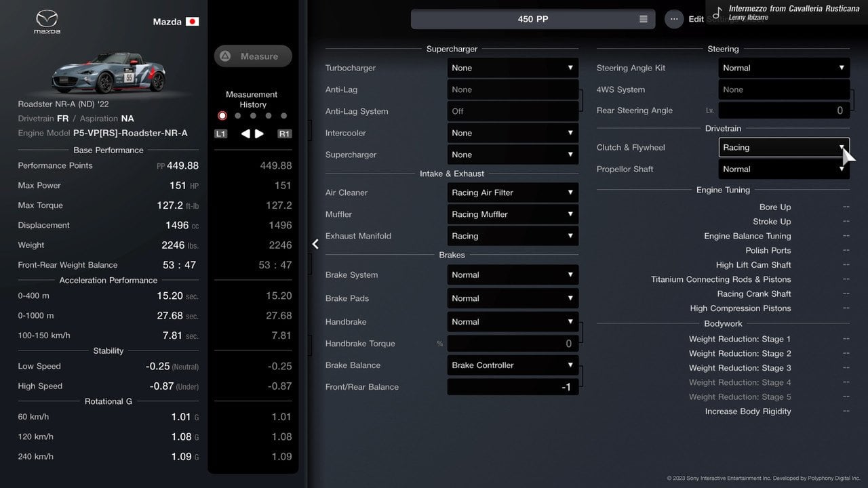This screenshot has height=488, width=868.
Task: Click the Measure button
Action: pos(253,56)
